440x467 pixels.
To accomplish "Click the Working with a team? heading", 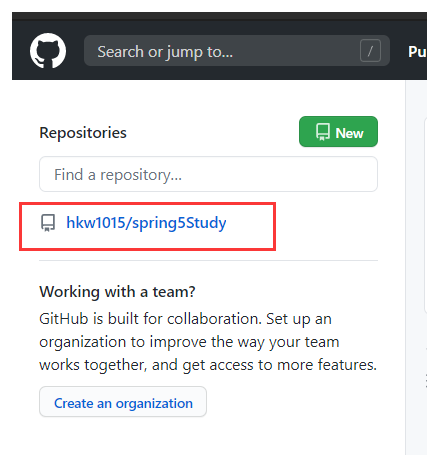I will 117,292.
